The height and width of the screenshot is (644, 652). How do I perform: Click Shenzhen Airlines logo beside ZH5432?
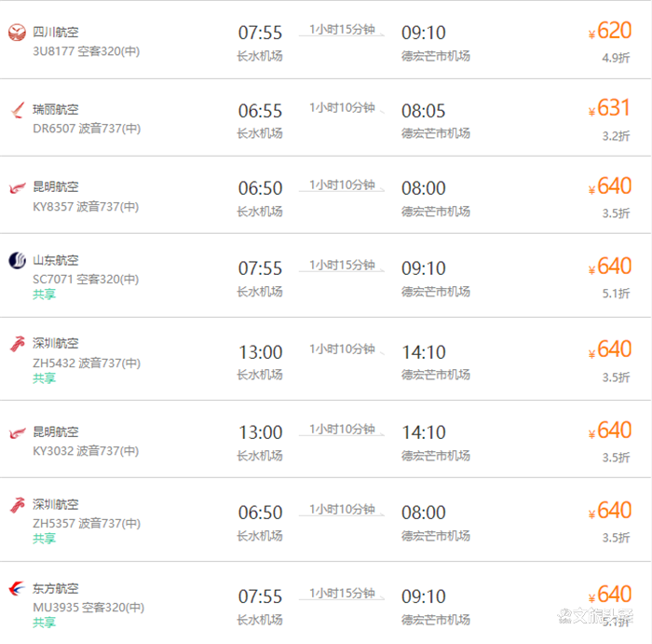click(18, 344)
